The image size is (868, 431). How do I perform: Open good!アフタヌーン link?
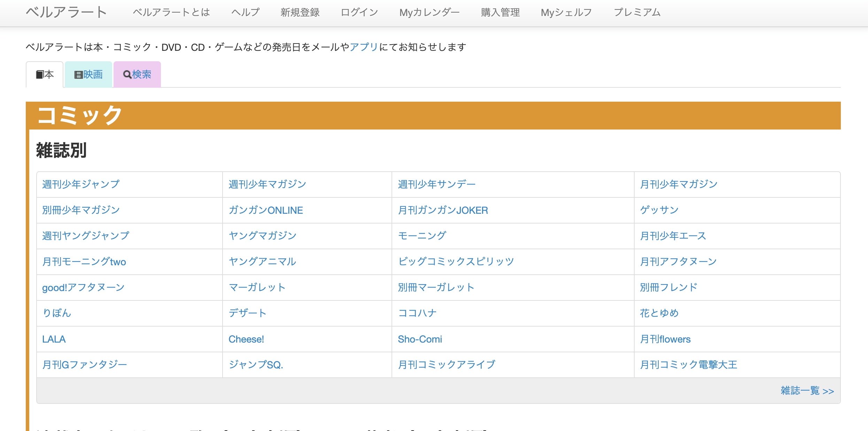coord(83,287)
